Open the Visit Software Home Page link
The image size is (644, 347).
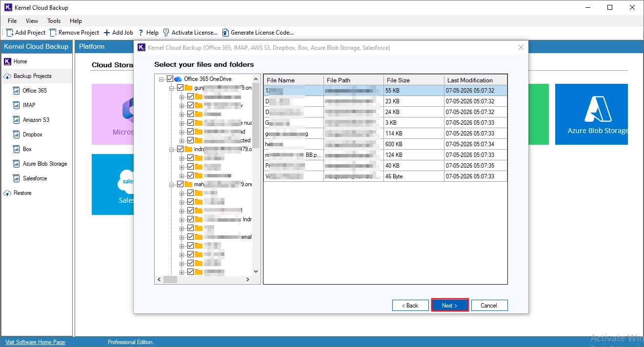35,342
